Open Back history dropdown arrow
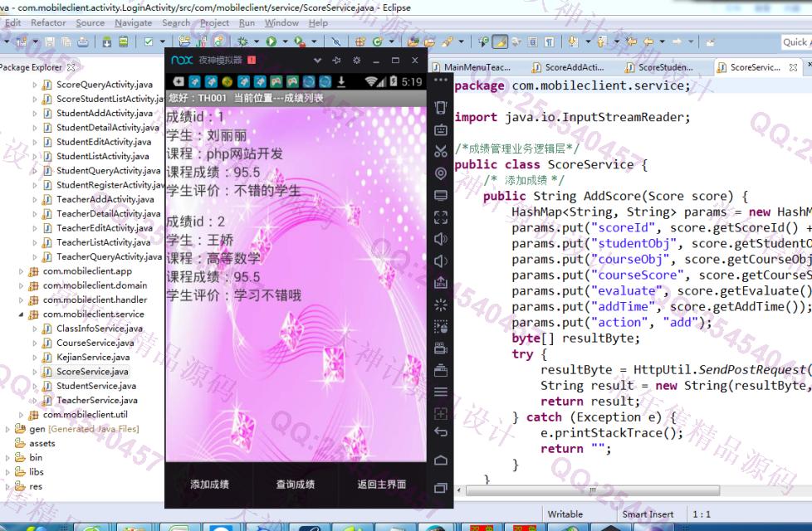The width and height of the screenshot is (812, 531). [662, 42]
